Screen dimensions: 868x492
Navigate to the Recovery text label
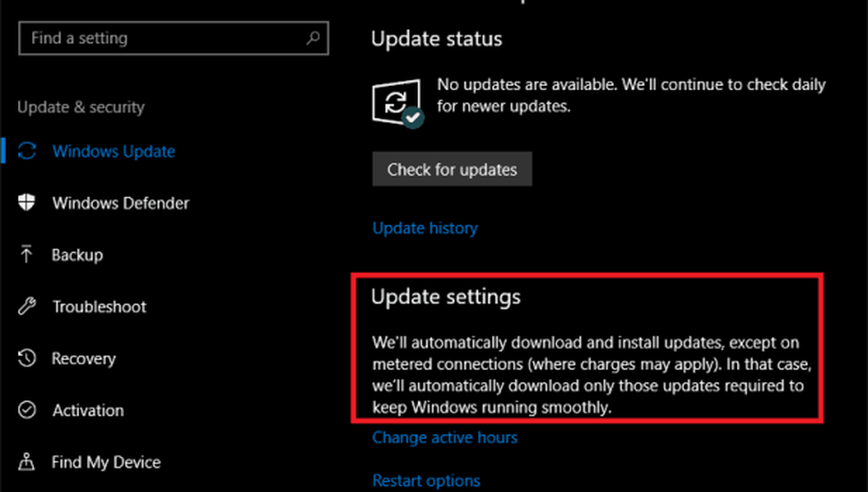83,358
